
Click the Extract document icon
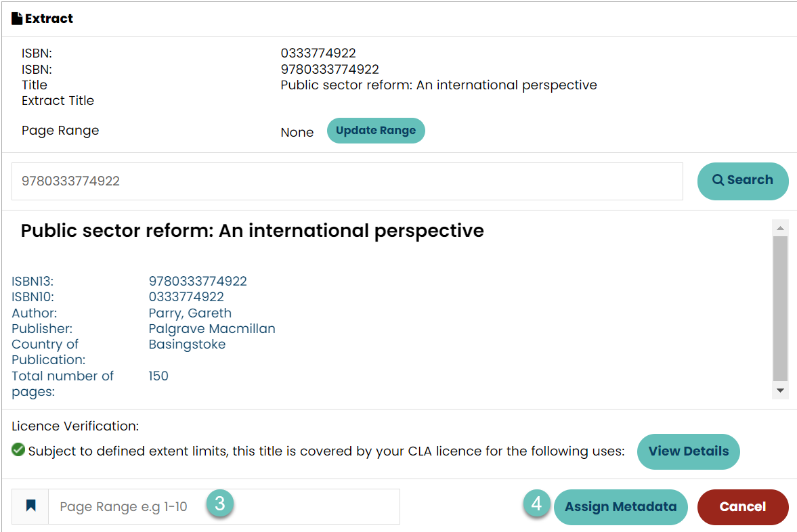pos(17,19)
